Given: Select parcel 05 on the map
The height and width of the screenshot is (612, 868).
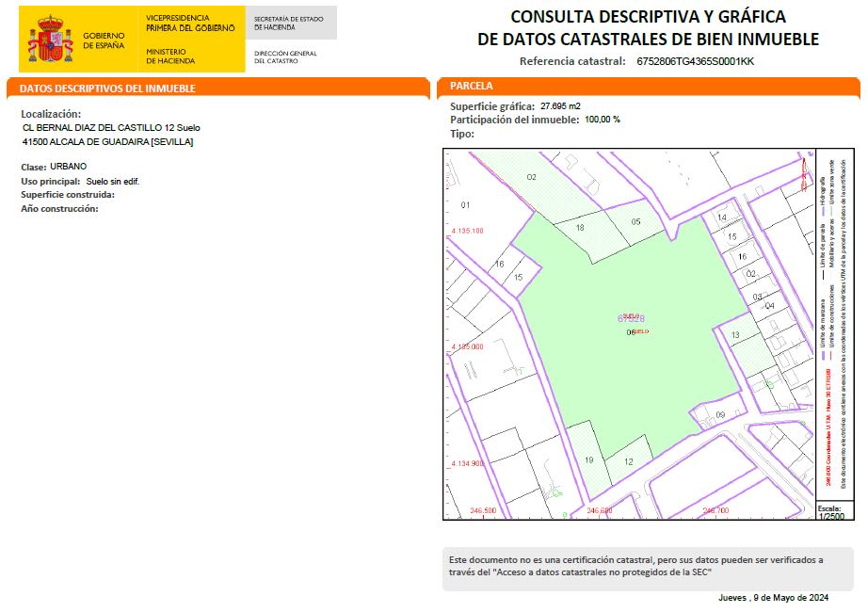Looking at the screenshot, I should click(x=635, y=222).
